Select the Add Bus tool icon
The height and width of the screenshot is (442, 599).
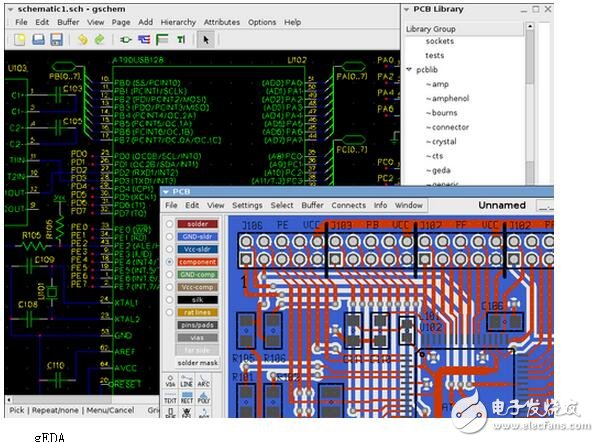162,39
